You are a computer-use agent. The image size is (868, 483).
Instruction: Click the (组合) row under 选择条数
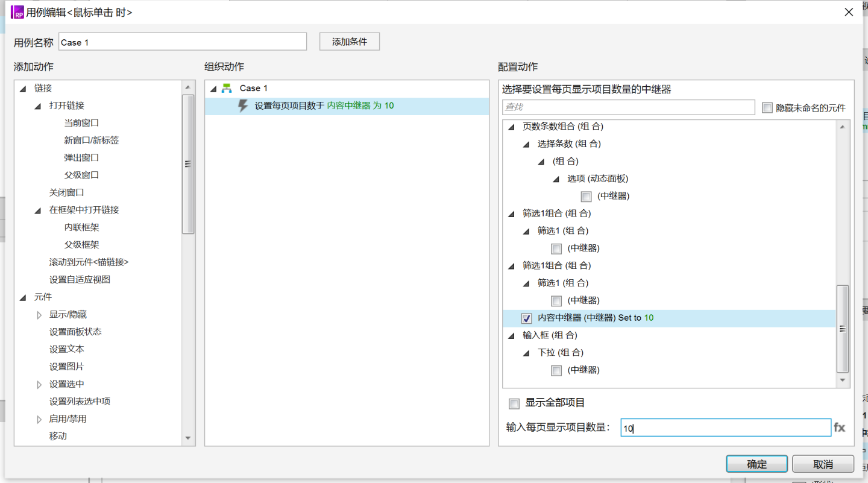click(565, 162)
